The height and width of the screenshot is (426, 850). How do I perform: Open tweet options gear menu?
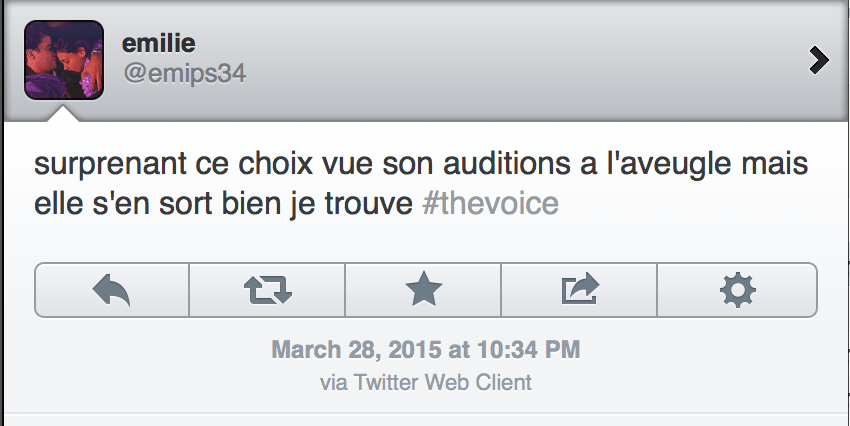(x=737, y=290)
